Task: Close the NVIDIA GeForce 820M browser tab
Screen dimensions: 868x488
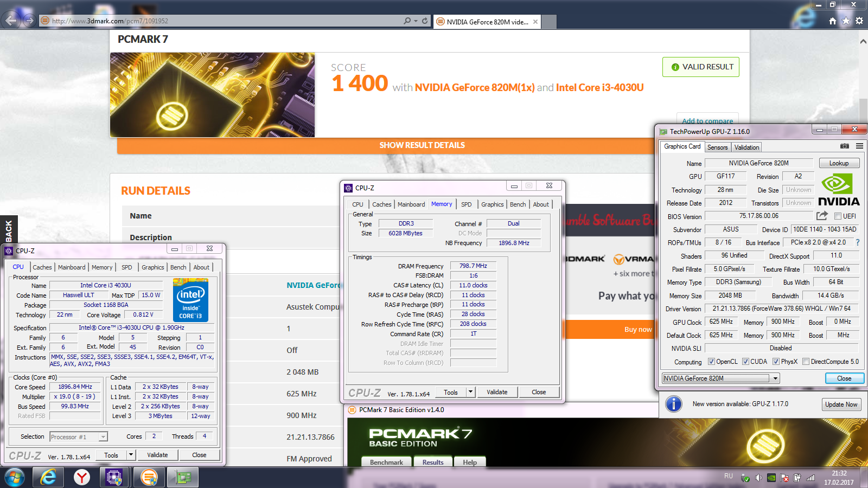Action: (x=535, y=22)
